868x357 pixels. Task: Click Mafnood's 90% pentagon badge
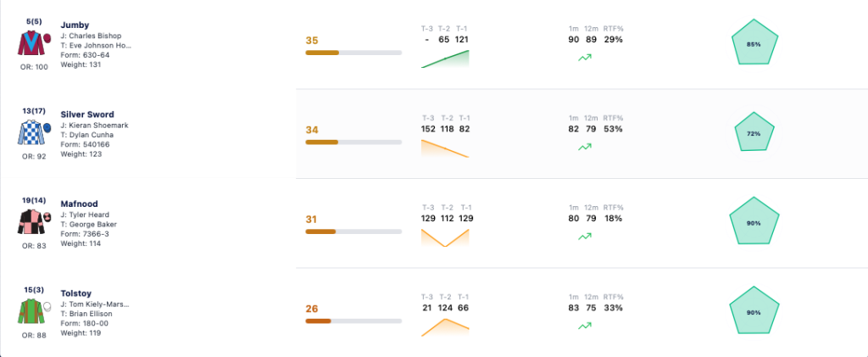(754, 222)
